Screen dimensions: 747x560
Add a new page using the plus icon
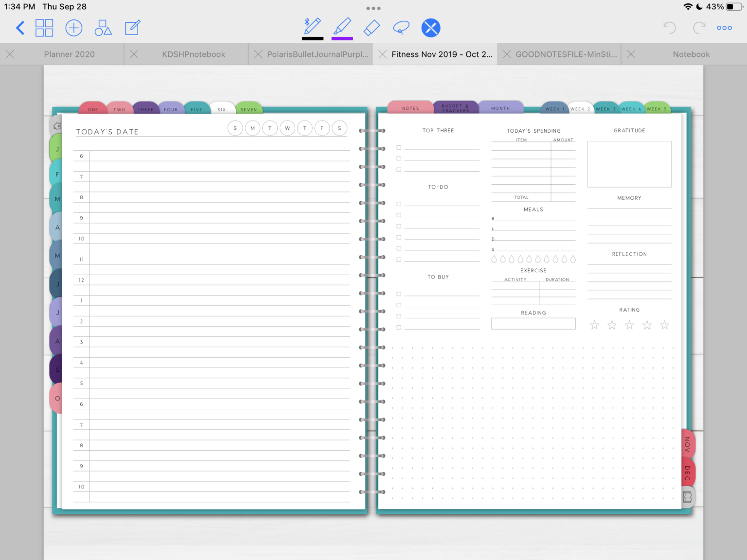tap(73, 28)
